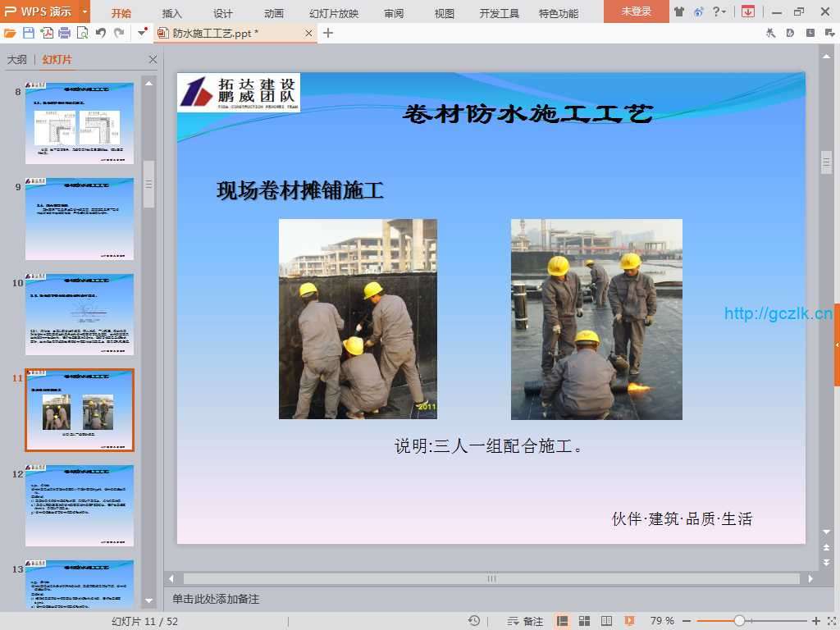Toggle the 备注 notes pane button

click(x=526, y=621)
